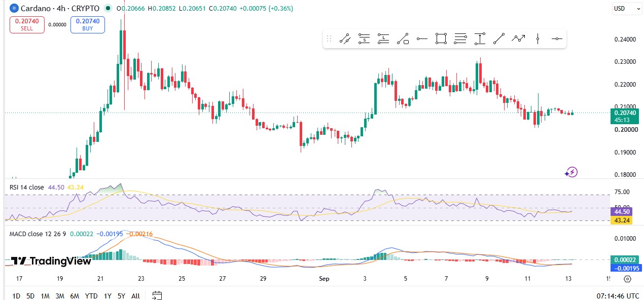Switch to 1Y date range
The width and height of the screenshot is (644, 300).
[108, 296]
